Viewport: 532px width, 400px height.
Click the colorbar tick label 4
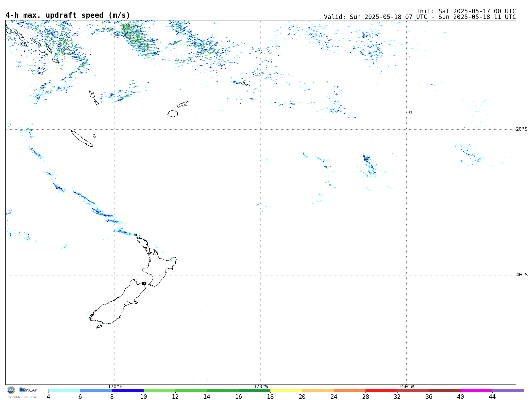[x=49, y=397]
